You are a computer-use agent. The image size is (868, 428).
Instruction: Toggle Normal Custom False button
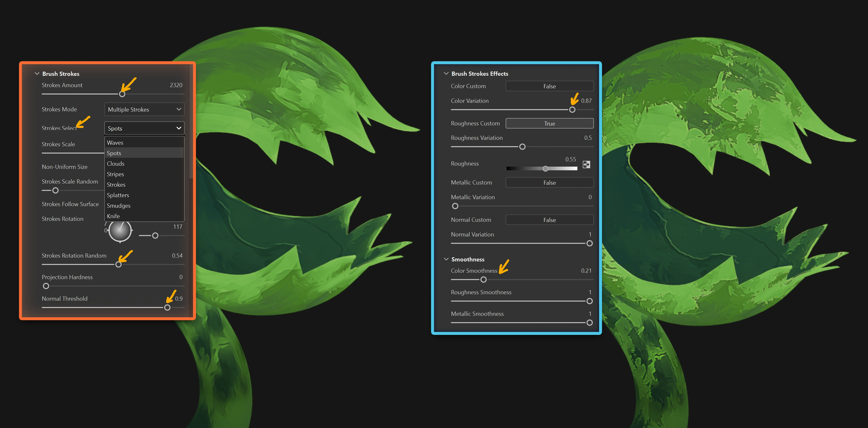tap(549, 220)
